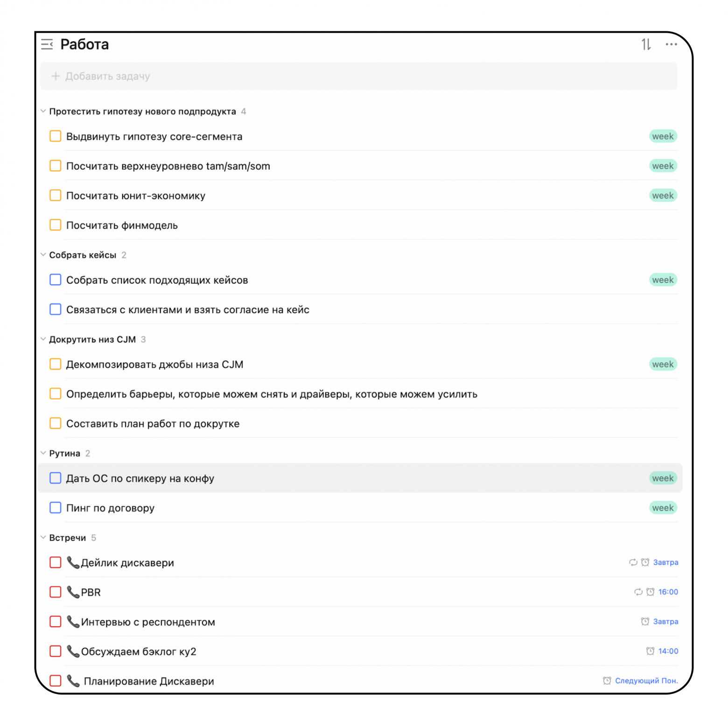
Task: Collapse the Протестить гипотезу нового подпродукта section
Action: point(43,111)
